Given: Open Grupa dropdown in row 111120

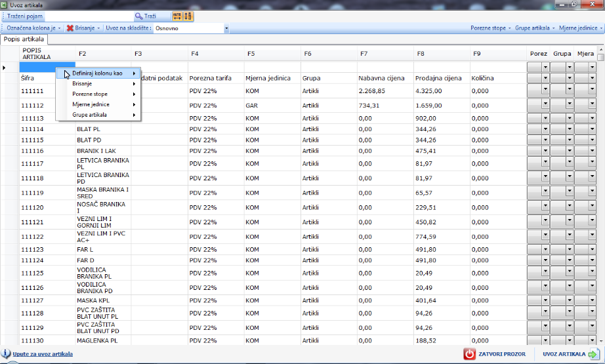Looking at the screenshot, I should pos(569,206).
